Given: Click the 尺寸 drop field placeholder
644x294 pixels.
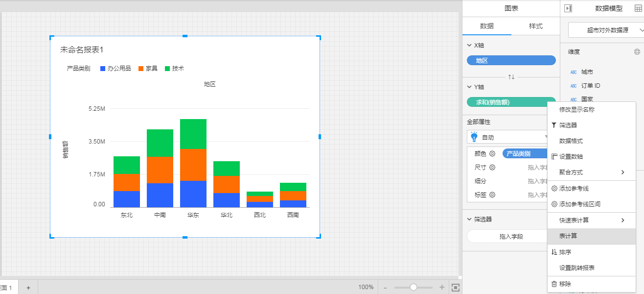Looking at the screenshot, I should click(537, 167).
